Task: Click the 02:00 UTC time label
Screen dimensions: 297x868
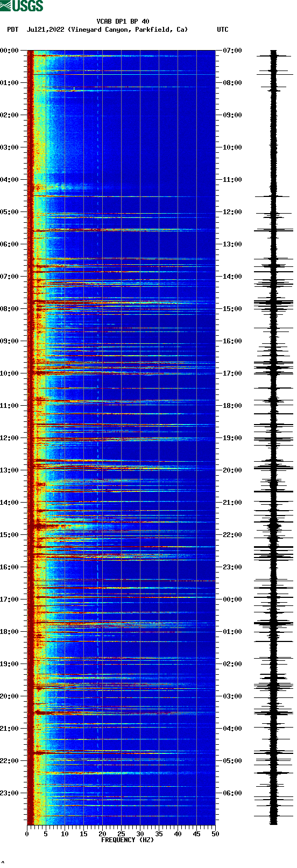Action: coord(232,664)
